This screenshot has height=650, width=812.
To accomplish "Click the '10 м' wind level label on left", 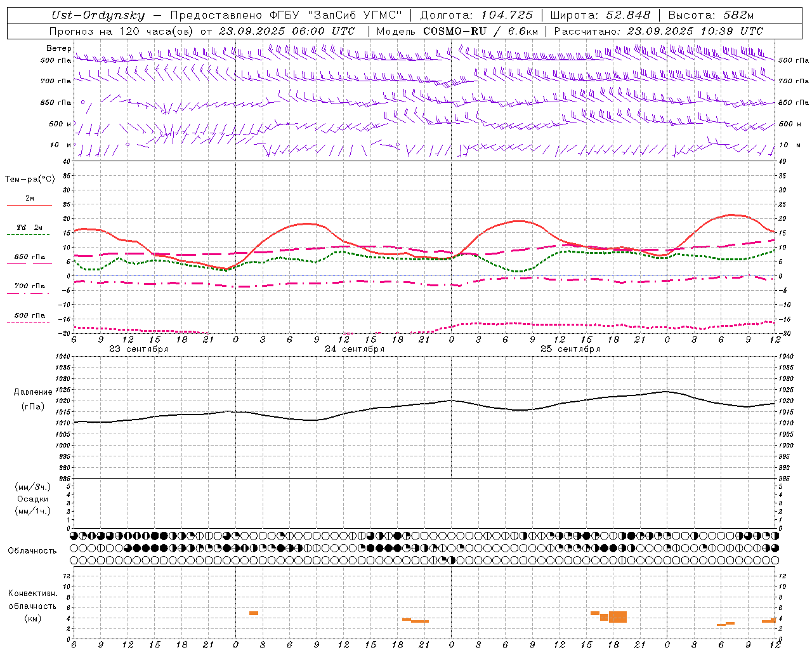I will 60,145.
